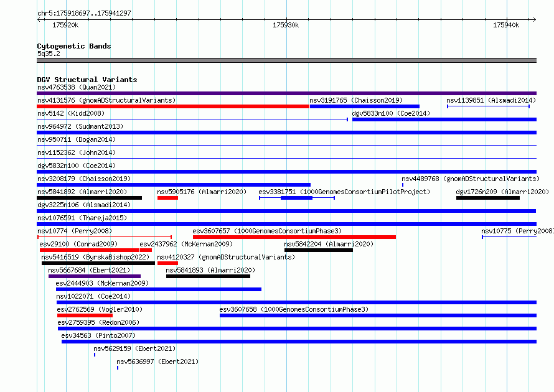Click the black nsv5841892 variant bar

pyautogui.click(x=90, y=198)
